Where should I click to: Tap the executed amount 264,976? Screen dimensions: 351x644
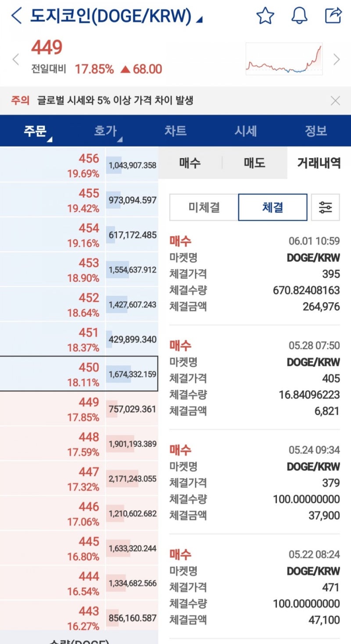[x=321, y=307]
